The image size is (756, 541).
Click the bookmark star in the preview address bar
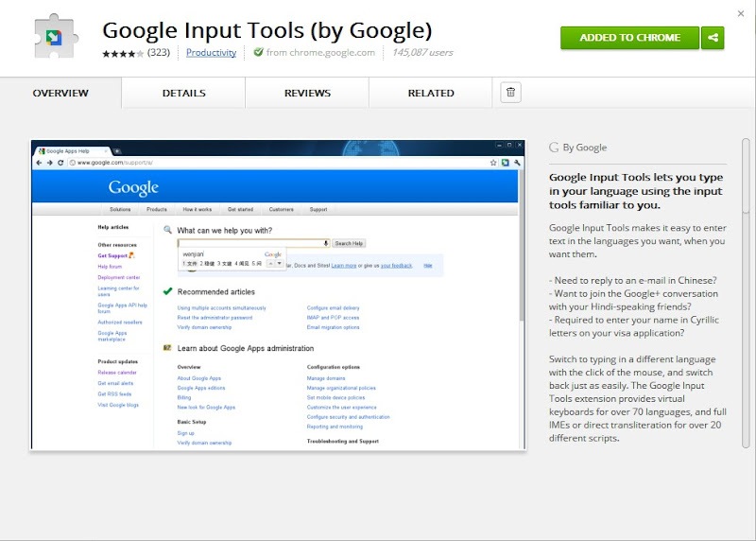[x=493, y=163]
